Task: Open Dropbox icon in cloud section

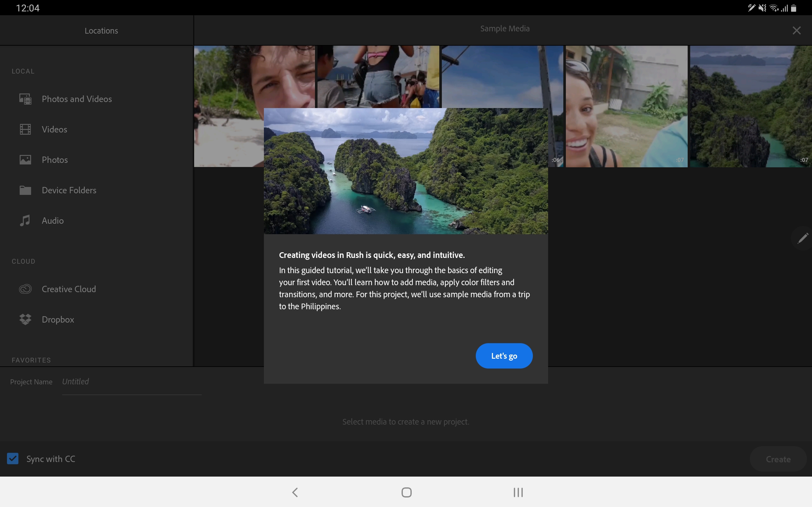Action: coord(25,319)
